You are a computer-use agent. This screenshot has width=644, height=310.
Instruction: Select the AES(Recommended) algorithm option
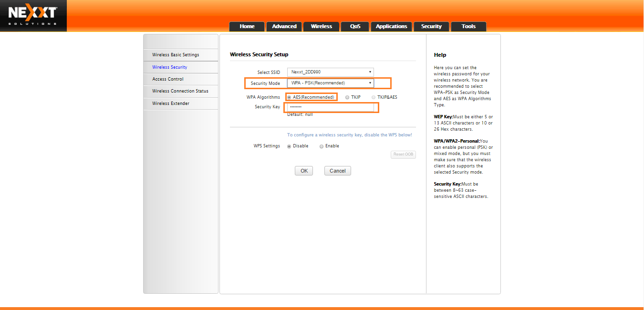coord(289,97)
